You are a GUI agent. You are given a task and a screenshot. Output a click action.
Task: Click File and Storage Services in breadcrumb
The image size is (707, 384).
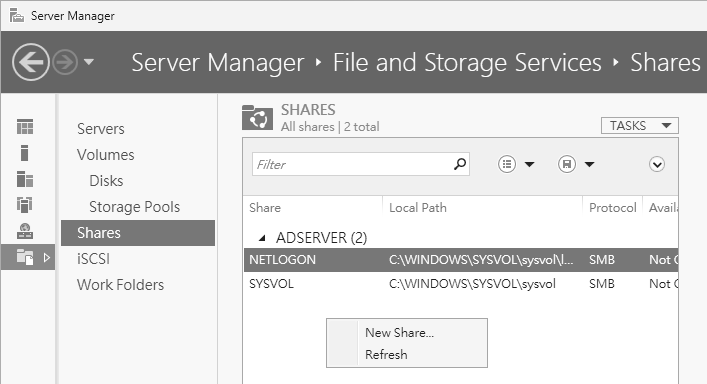[467, 62]
